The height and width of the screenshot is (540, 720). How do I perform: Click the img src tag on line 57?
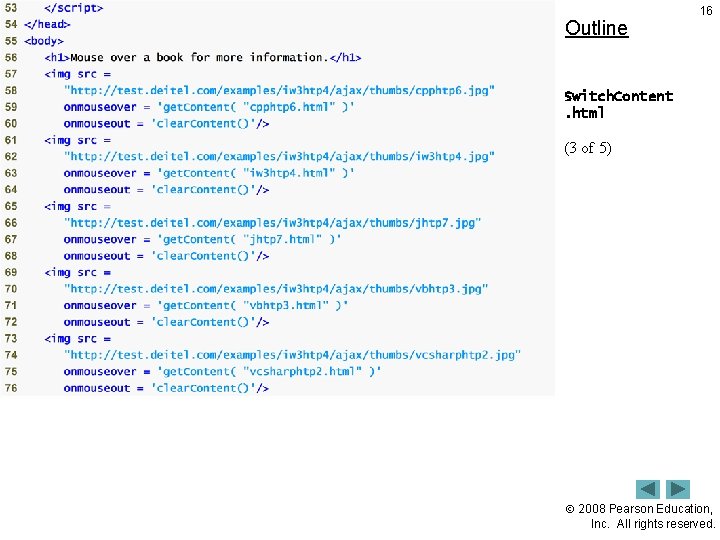pos(78,74)
